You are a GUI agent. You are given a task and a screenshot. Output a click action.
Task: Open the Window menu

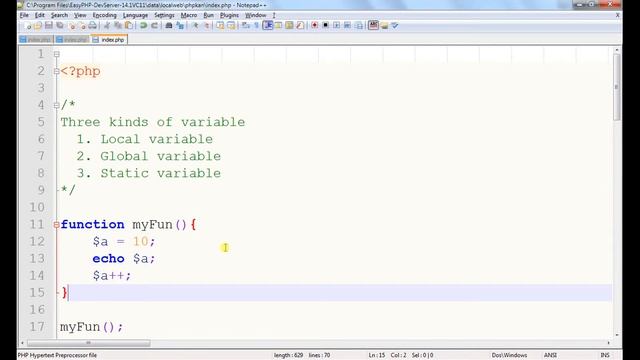pos(256,15)
